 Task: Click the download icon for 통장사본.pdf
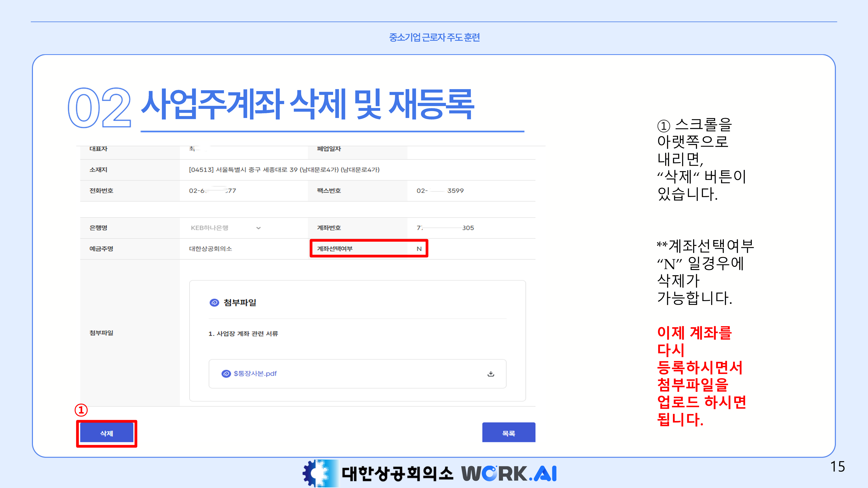pyautogui.click(x=491, y=373)
